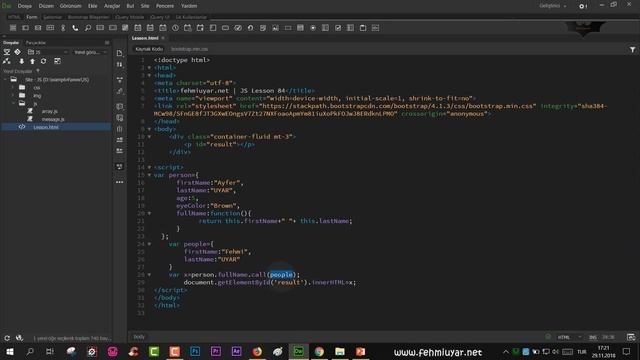640x360 pixels.
Task: Toggle INS insert mode in status bar
Action: pos(593,337)
